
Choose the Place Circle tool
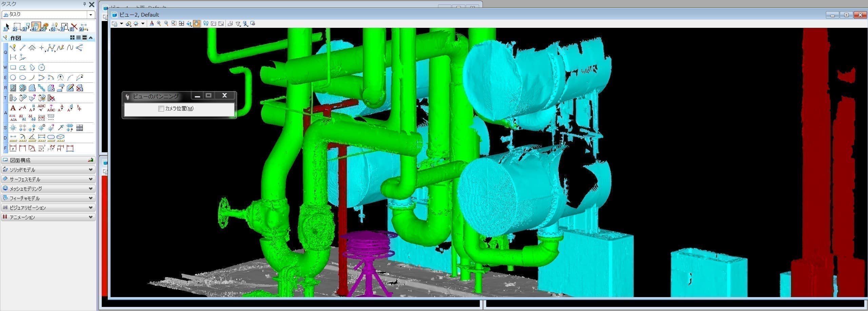(x=13, y=78)
